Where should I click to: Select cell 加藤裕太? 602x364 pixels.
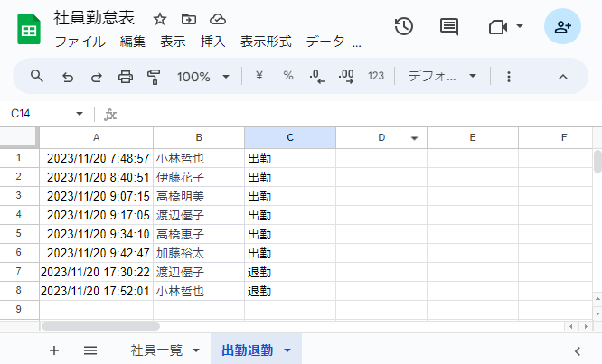click(x=199, y=253)
